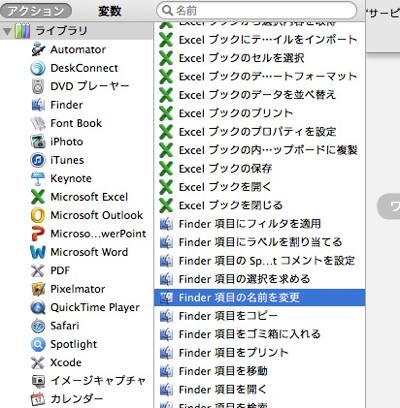
Task: Select the DVD プレーヤー icon
Action: tap(38, 86)
